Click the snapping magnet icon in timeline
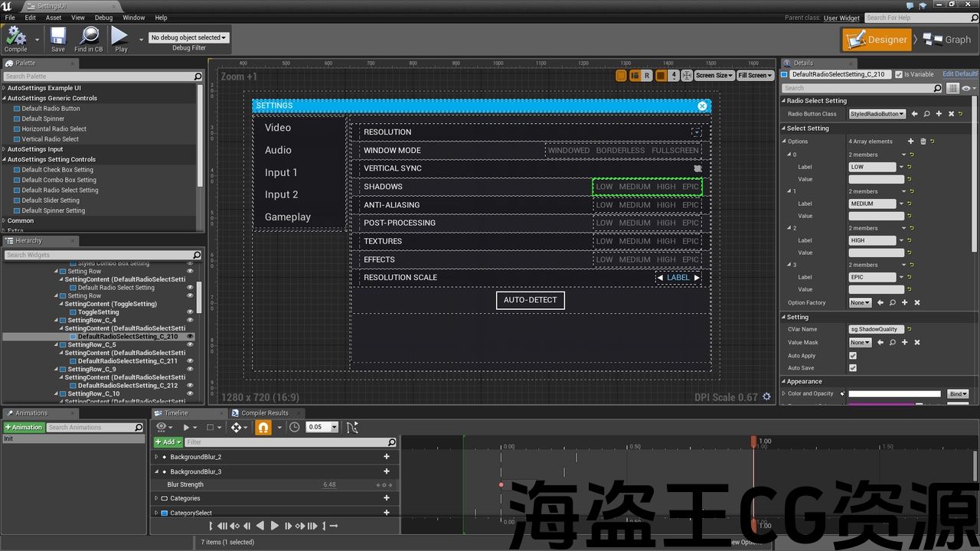Screen dimensions: 980x551 pyautogui.click(x=263, y=427)
